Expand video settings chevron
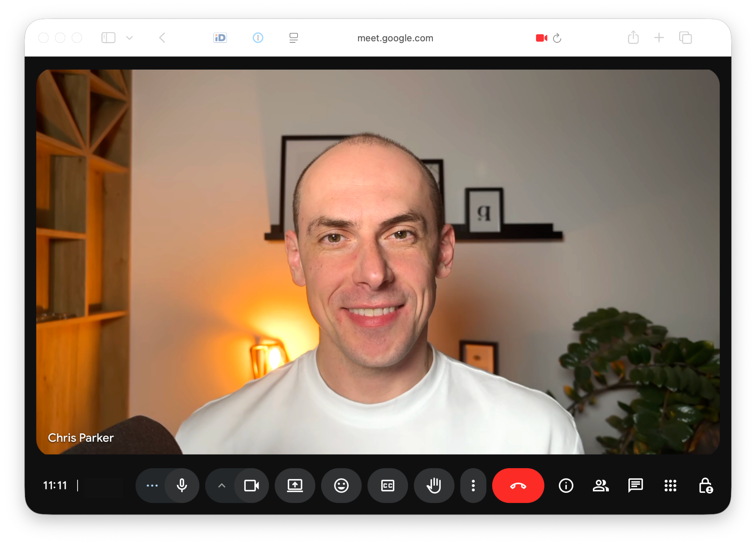Image resolution: width=756 pixels, height=545 pixels. (x=222, y=485)
